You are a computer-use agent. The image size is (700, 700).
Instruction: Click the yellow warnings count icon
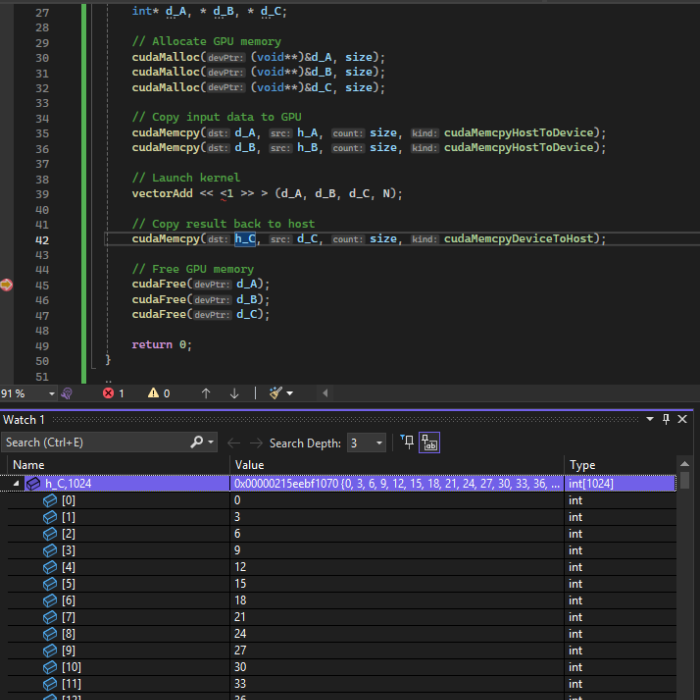coord(153,393)
